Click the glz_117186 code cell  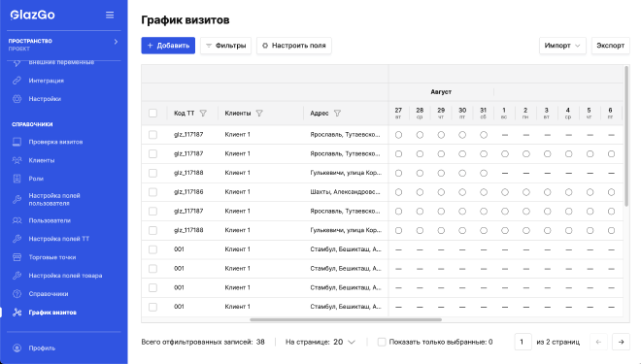click(188, 192)
